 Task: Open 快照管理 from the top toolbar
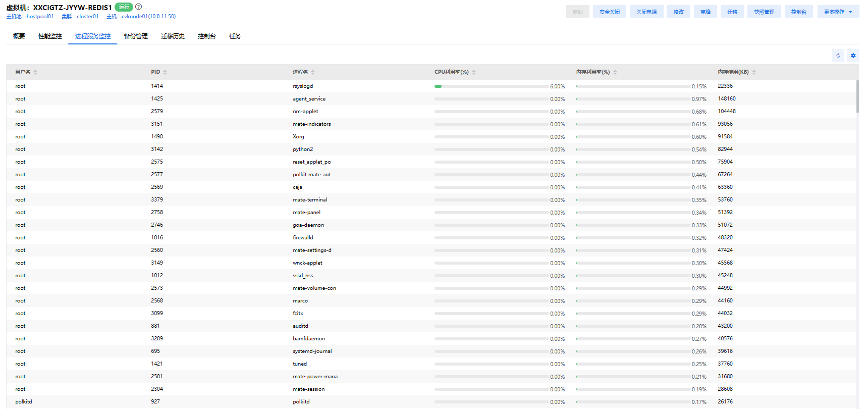click(x=764, y=12)
